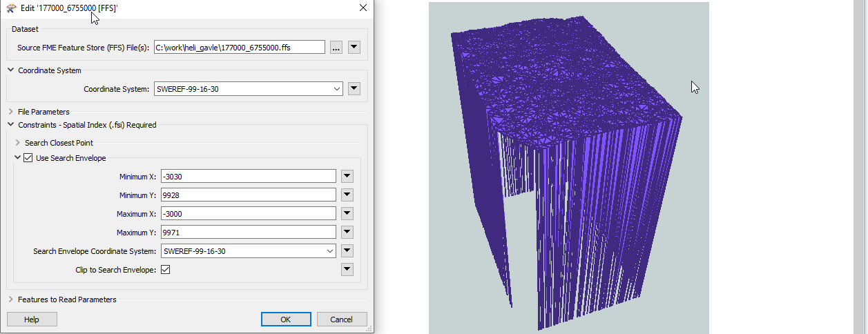Confirm the dialog with the OK button
Screen dimensions: 868x334
coord(286,320)
